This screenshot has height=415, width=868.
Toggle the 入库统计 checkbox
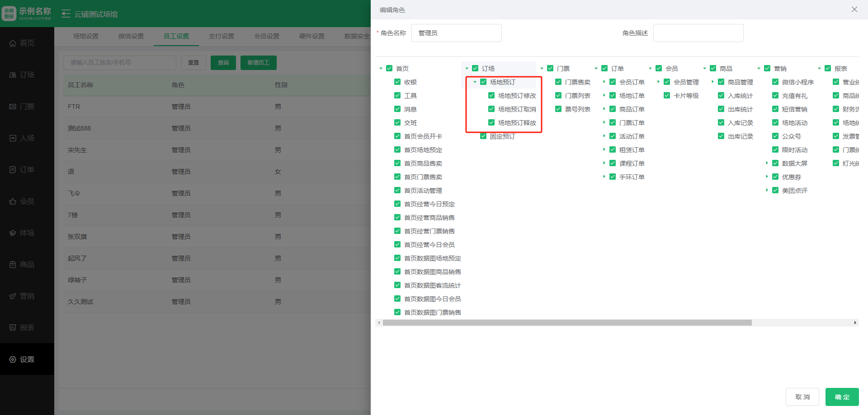[x=721, y=95]
